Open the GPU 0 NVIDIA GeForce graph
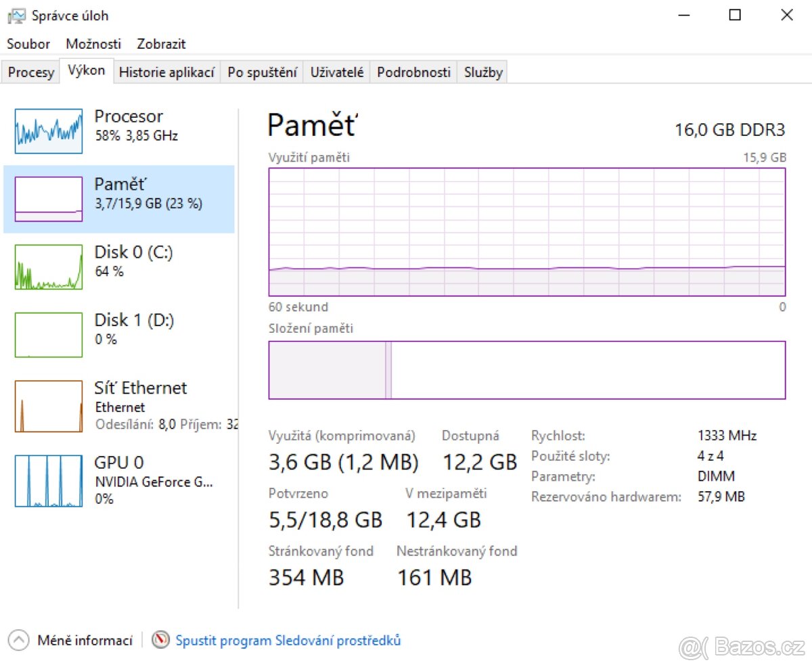The image size is (812, 667). pyautogui.click(x=49, y=481)
